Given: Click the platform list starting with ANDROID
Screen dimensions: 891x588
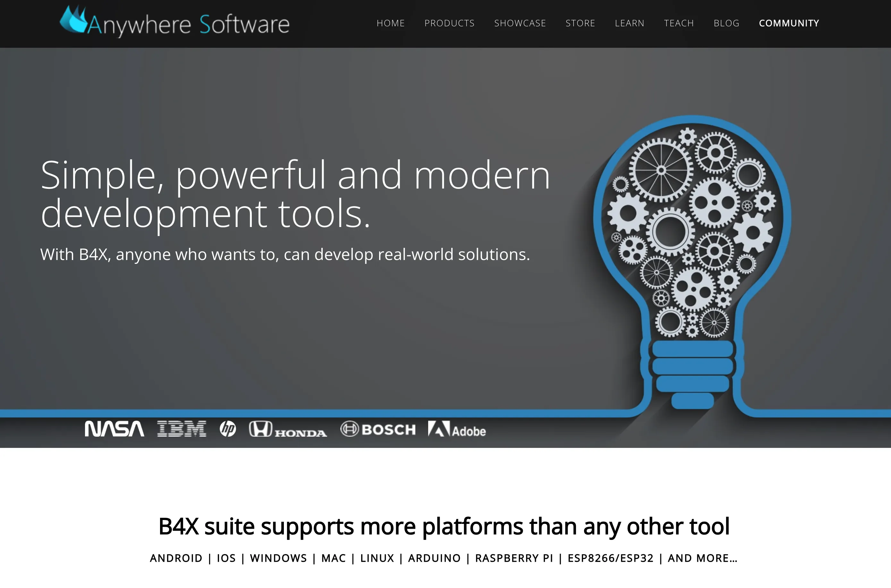Looking at the screenshot, I should coord(444,558).
